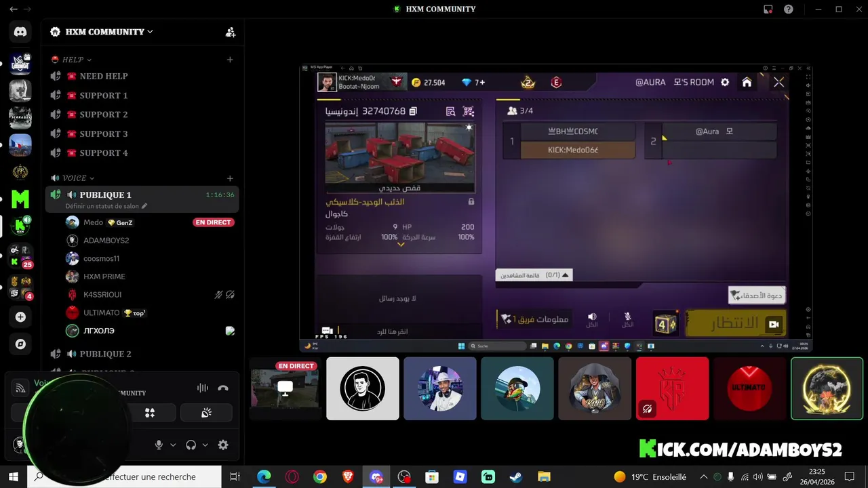Image resolution: width=868 pixels, height=488 pixels.
Task: Toggle headphone deafen in Discord panel
Action: (x=191, y=445)
